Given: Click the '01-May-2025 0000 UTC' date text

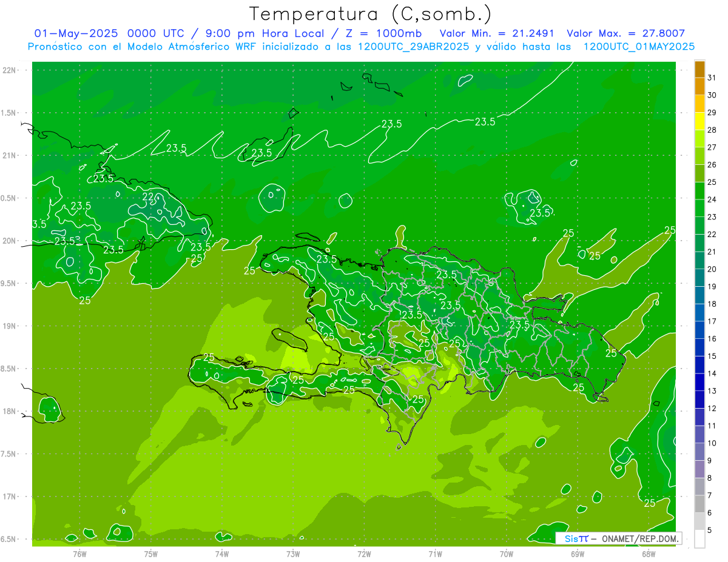Looking at the screenshot, I should coord(110,33).
